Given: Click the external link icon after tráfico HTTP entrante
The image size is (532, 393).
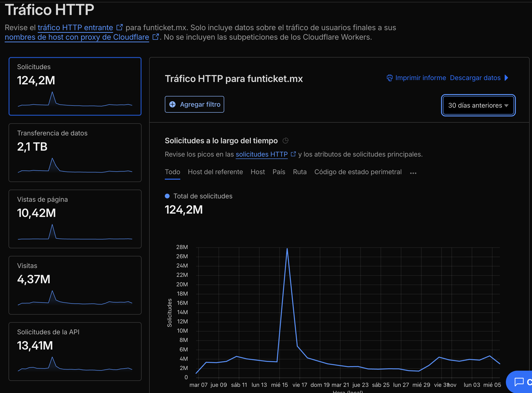Looking at the screenshot, I should tap(120, 27).
